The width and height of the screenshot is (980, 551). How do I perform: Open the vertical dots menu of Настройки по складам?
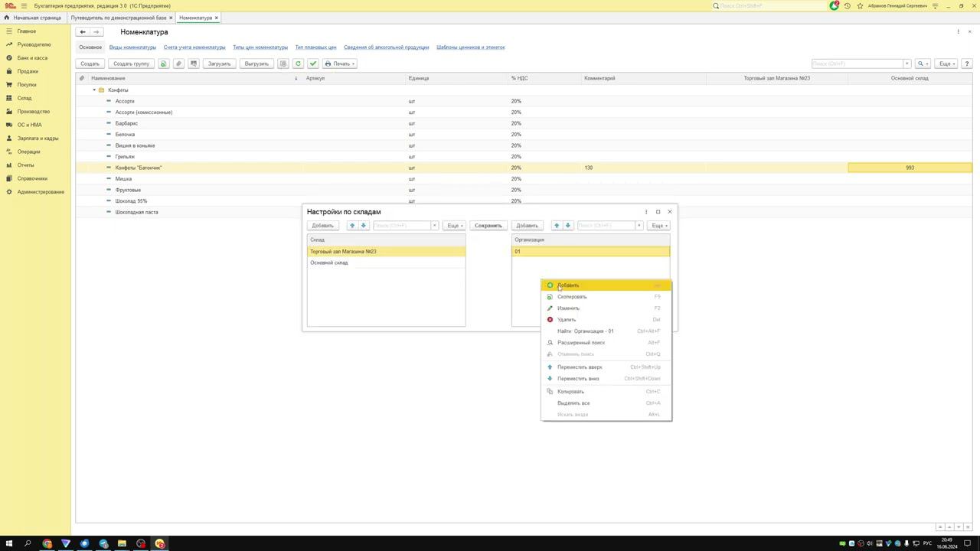tap(646, 212)
